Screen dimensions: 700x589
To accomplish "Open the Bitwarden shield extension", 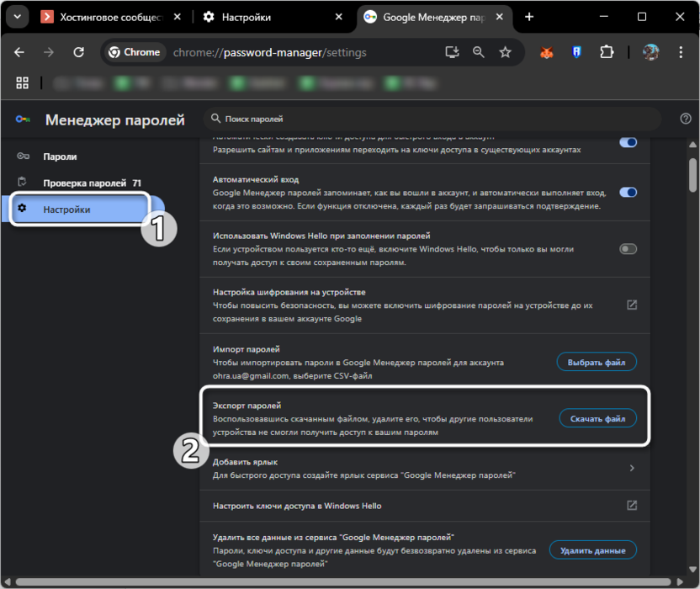I will tap(576, 53).
